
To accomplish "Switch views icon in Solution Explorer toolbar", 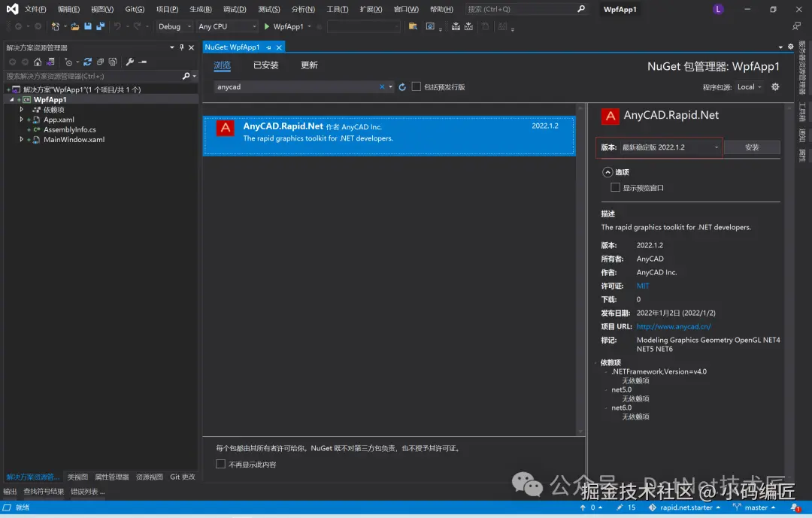I will [50, 62].
